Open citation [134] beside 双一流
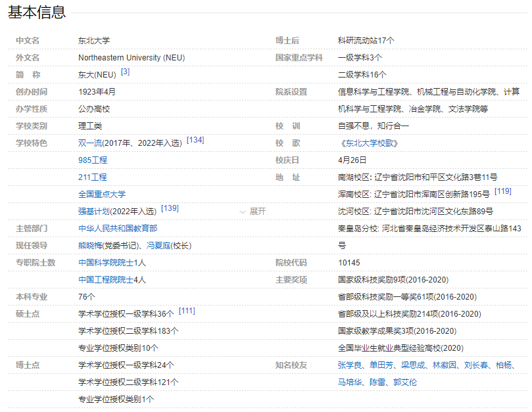This screenshot has height=412, width=532. pyautogui.click(x=195, y=140)
